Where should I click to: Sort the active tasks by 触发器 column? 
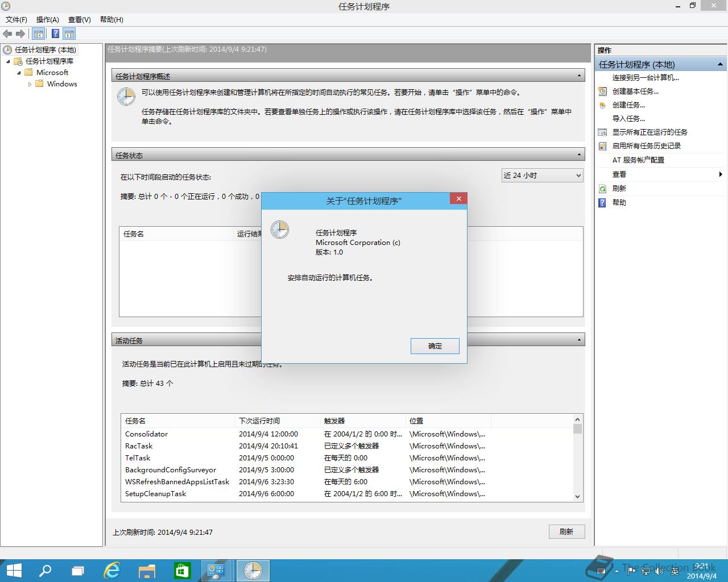[363, 421]
